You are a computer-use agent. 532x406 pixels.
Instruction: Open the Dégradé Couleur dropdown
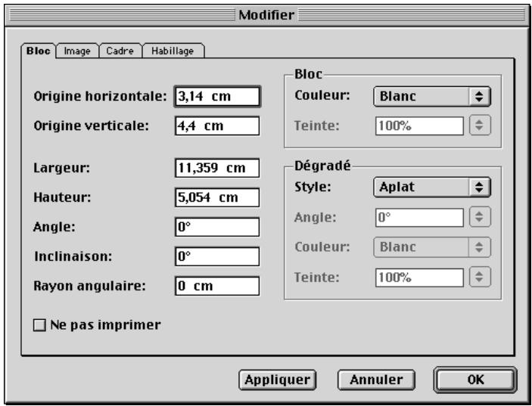pyautogui.click(x=432, y=247)
